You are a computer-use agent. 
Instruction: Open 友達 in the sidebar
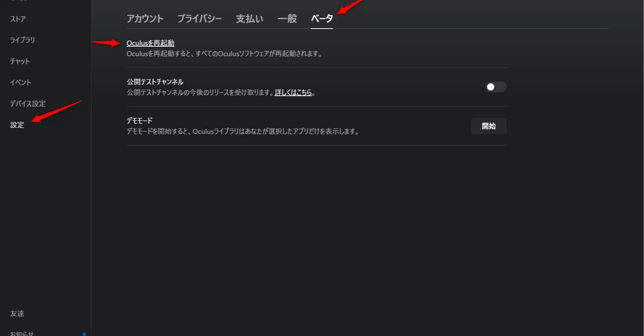[x=17, y=313]
